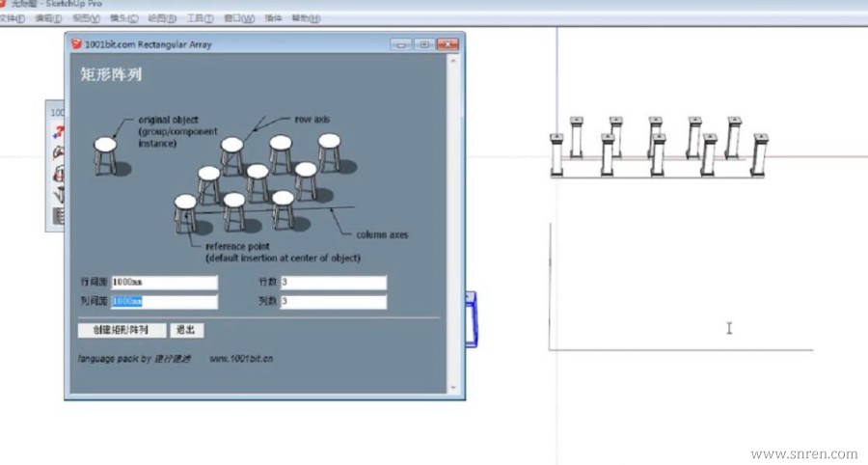The image size is (868, 465).
Task: Maximize the Rectangular Array dialog
Action: (x=424, y=44)
